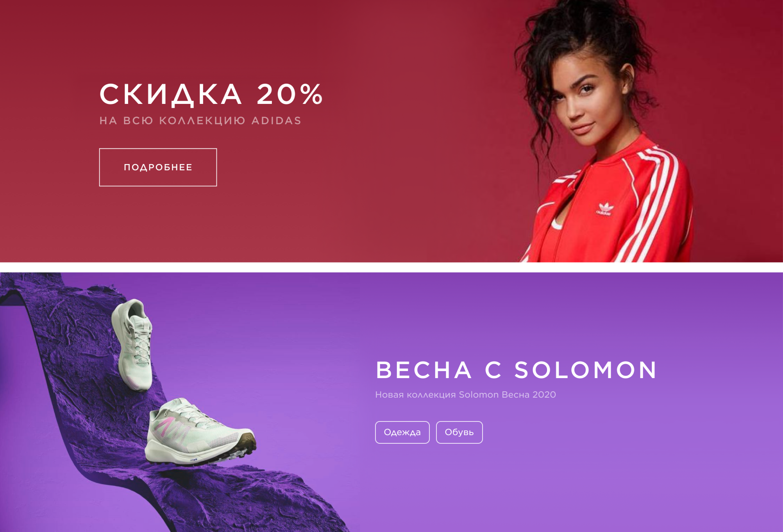783x532 pixels.
Task: Click the white divider between banners
Action: coord(391,267)
